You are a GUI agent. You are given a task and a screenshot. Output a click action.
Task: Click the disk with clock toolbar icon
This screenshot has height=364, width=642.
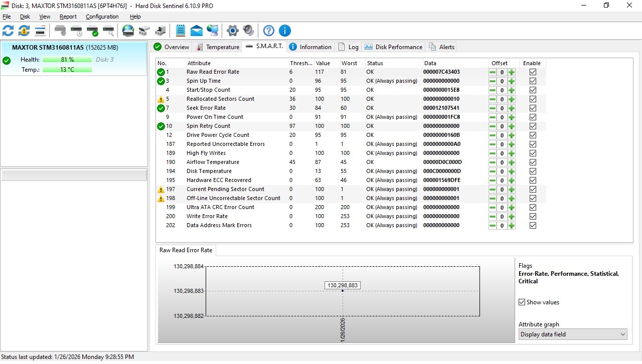click(x=76, y=31)
